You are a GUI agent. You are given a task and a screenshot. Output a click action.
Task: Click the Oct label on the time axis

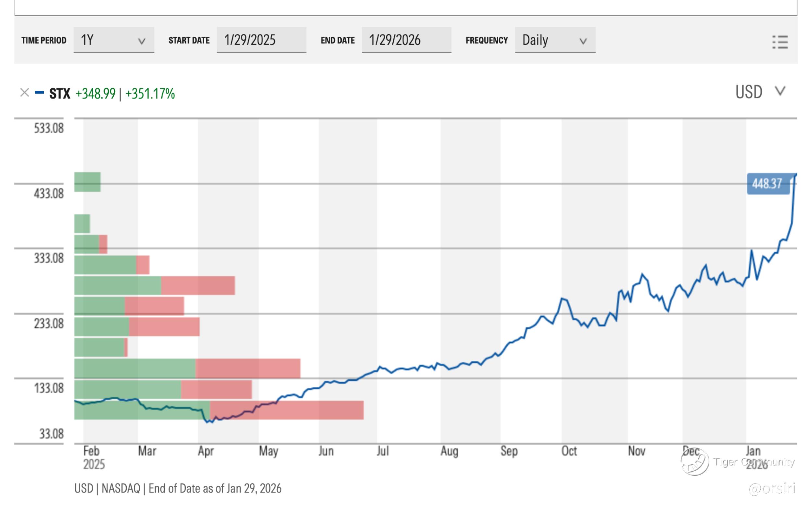(x=569, y=451)
